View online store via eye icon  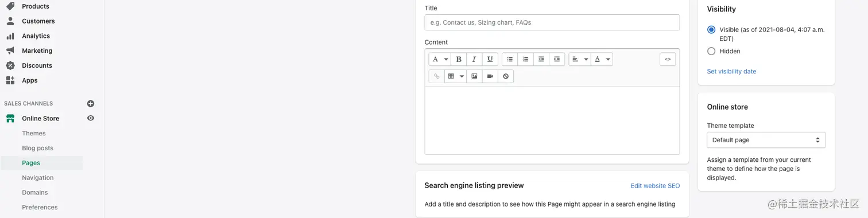point(90,118)
